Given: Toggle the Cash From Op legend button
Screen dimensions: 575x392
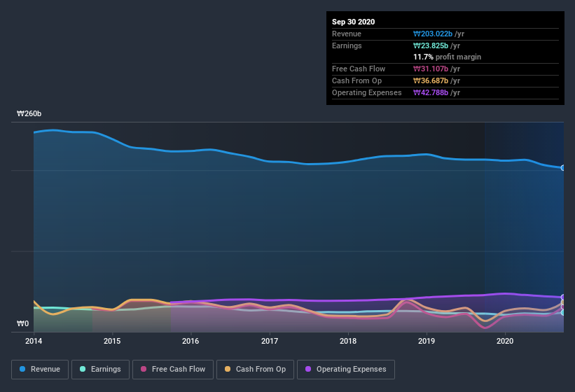Looking at the screenshot, I should pos(255,370).
